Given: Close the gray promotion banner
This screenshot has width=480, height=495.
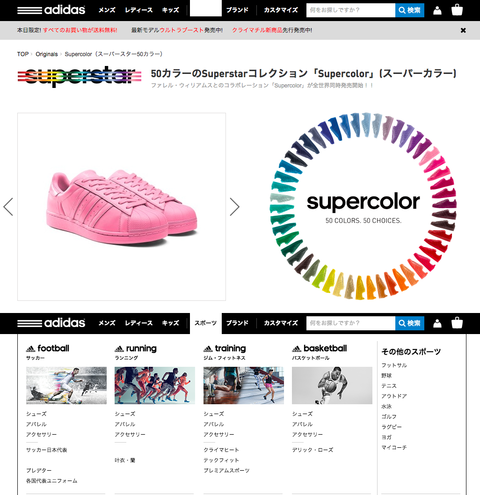Looking at the screenshot, I should tap(463, 30).
